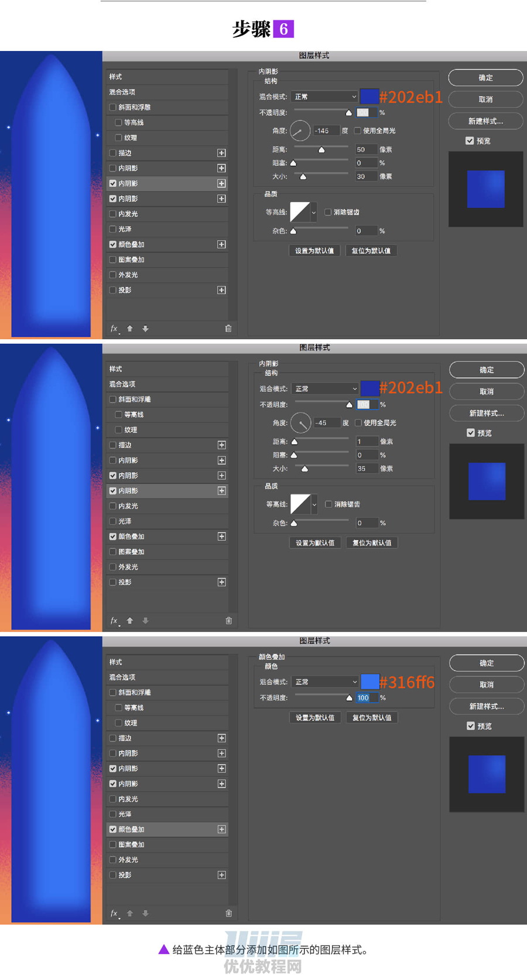This screenshot has height=980, width=527.
Task: Click plus beside highlighted 颜色叠加 row
Action: click(x=221, y=829)
